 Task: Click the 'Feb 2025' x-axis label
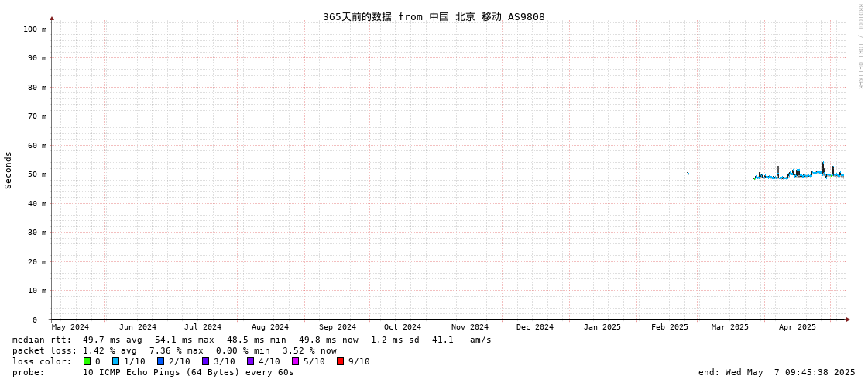670,327
